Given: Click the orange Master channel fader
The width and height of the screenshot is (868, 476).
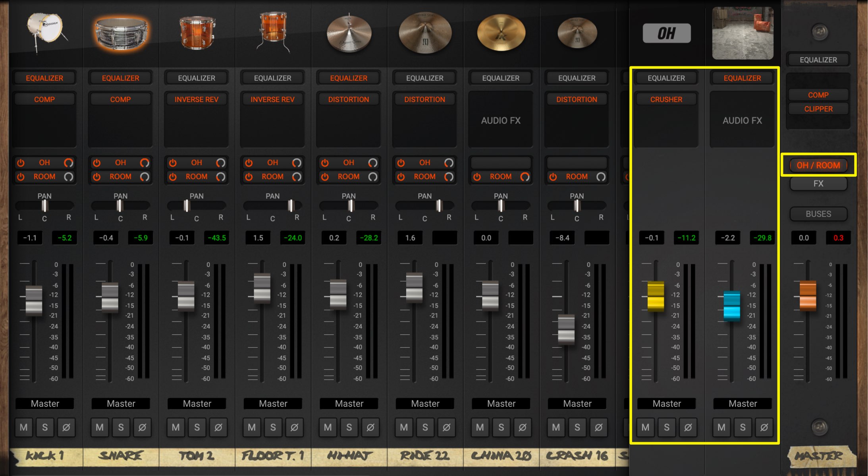Looking at the screenshot, I should click(x=808, y=295).
